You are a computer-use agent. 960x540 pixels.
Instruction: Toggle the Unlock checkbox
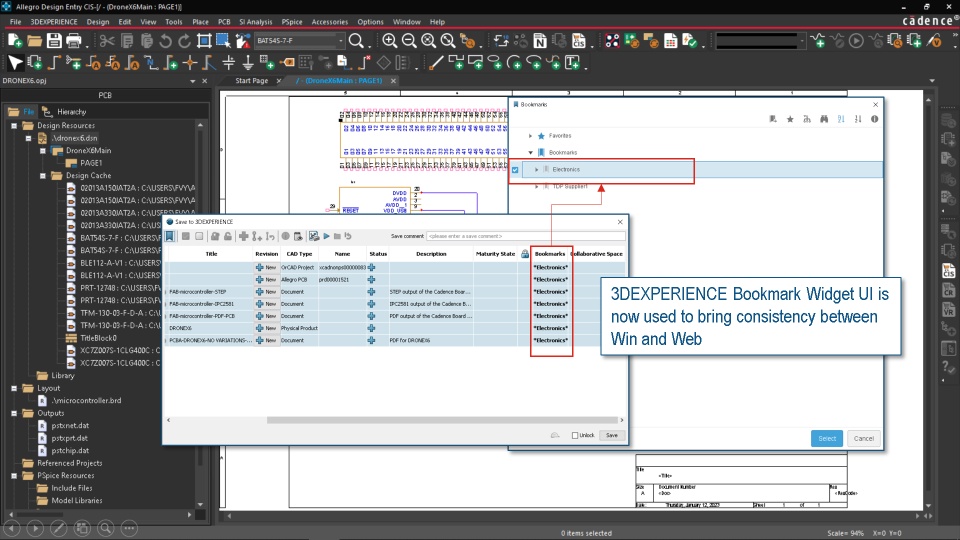(x=575, y=435)
